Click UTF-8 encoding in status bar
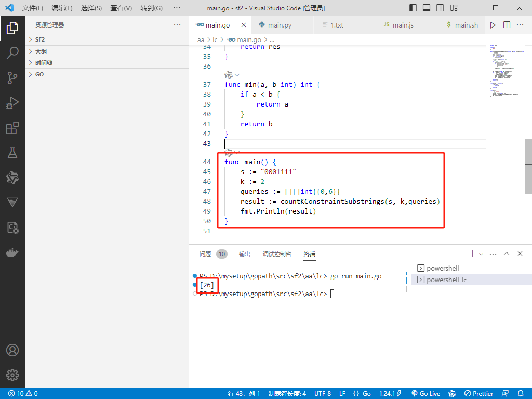 [322, 393]
